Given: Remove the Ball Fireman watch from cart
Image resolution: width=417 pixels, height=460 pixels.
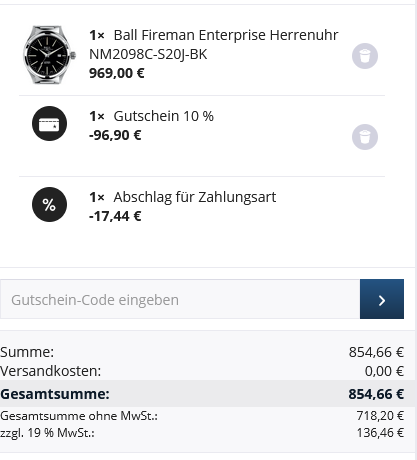Looking at the screenshot, I should (365, 56).
